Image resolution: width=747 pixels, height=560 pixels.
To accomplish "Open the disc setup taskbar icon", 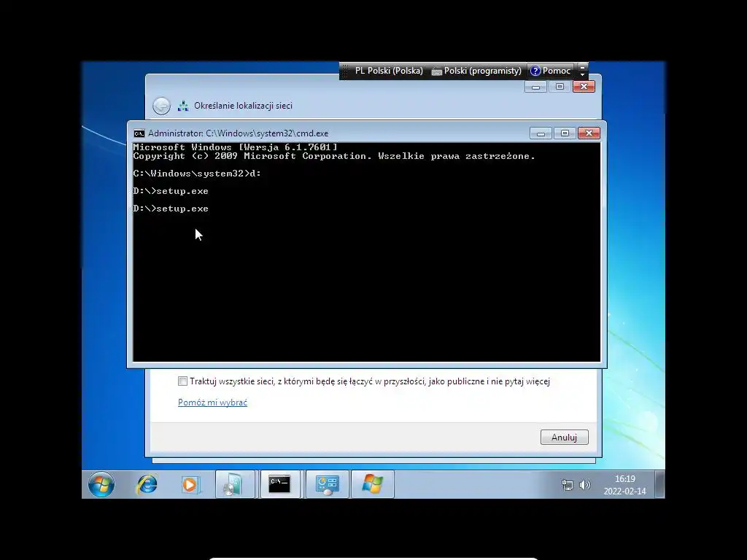I will click(234, 485).
